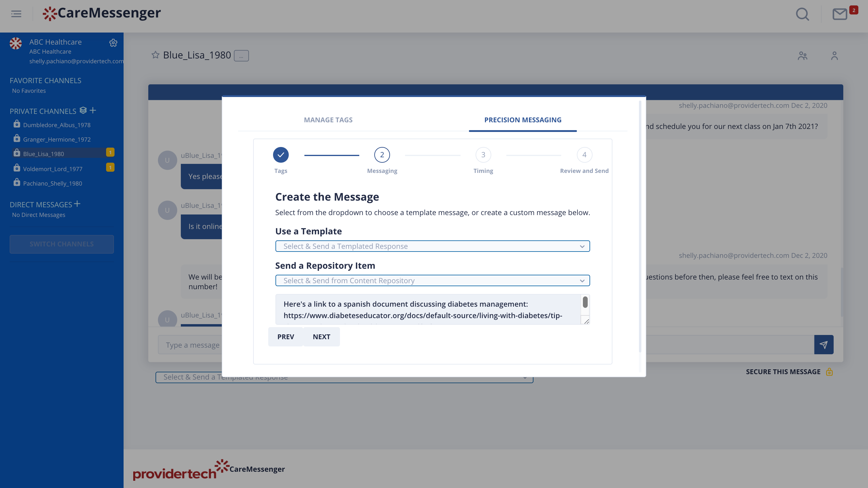The height and width of the screenshot is (488, 868).
Task: Add new private channel with plus icon
Action: pyautogui.click(x=93, y=111)
